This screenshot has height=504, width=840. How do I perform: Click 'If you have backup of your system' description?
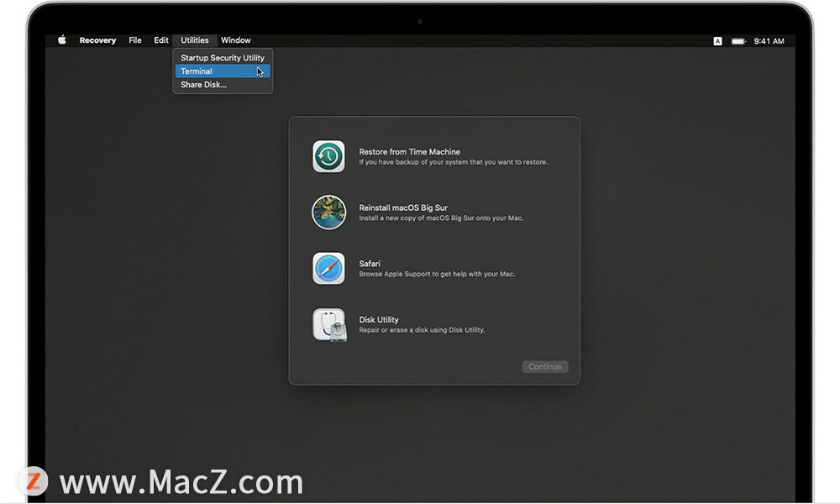click(454, 162)
